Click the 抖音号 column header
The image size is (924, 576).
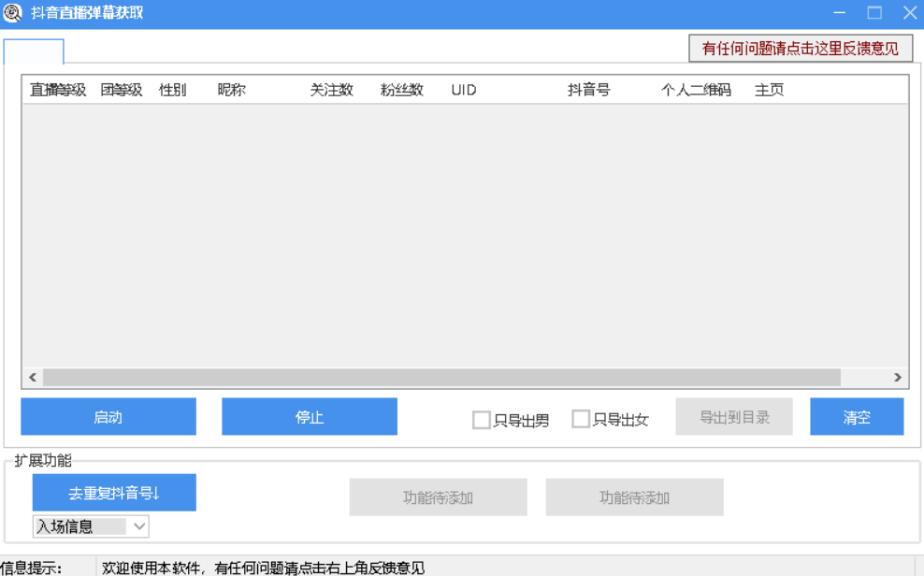point(588,90)
